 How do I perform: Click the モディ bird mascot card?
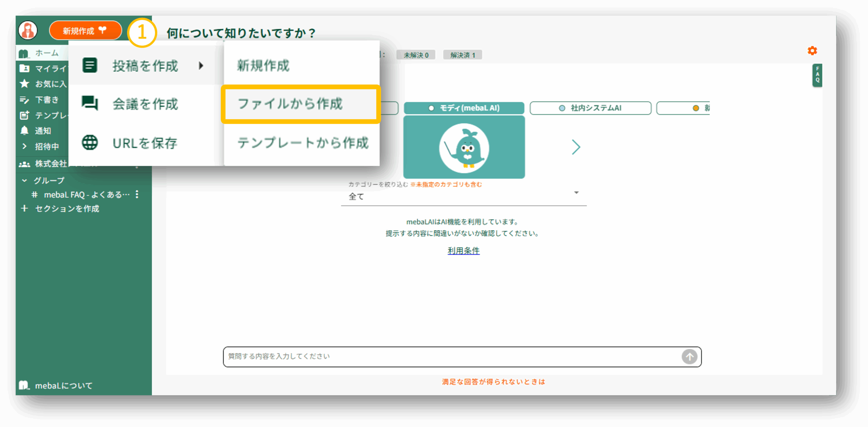[464, 147]
